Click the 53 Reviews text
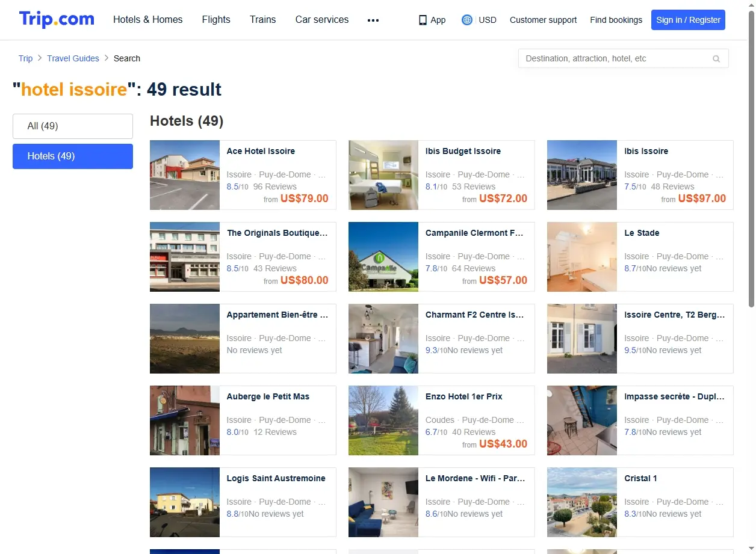The image size is (756, 554). [474, 186]
